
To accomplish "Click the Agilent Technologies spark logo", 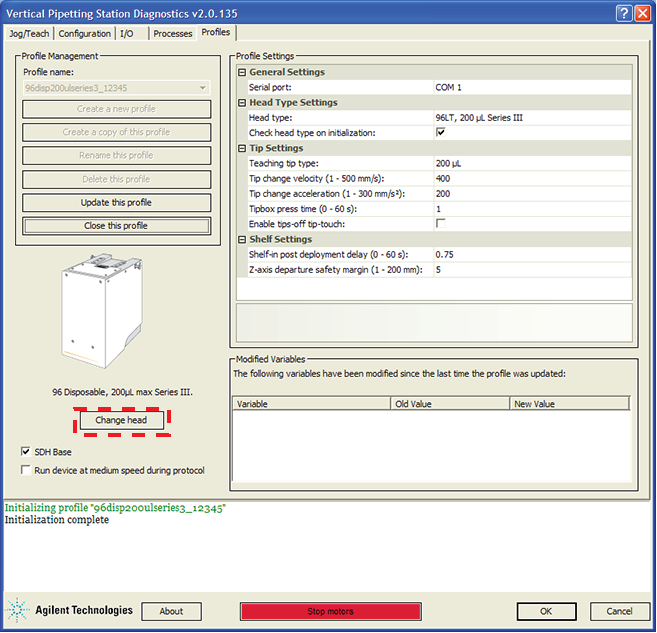I will click(x=18, y=610).
